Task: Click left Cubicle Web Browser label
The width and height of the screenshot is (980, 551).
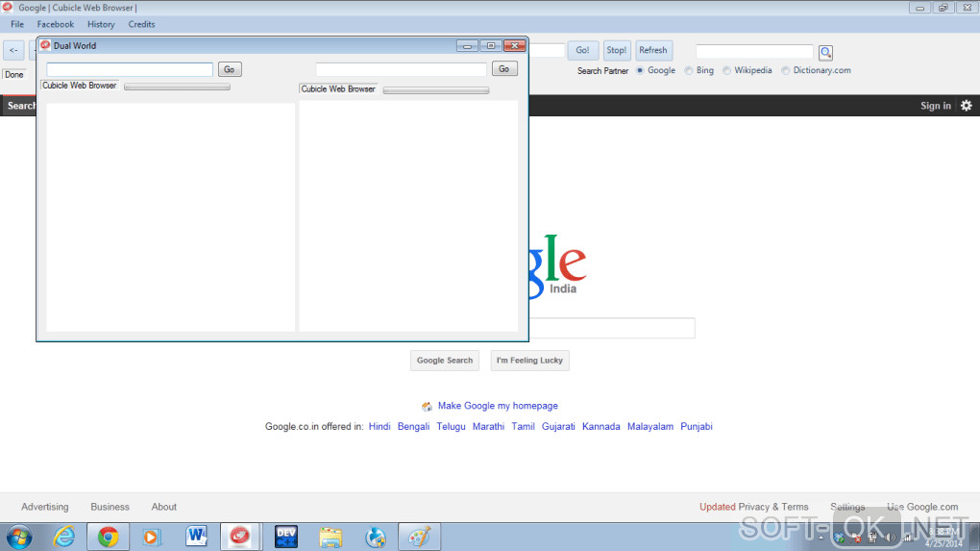Action: 80,86
